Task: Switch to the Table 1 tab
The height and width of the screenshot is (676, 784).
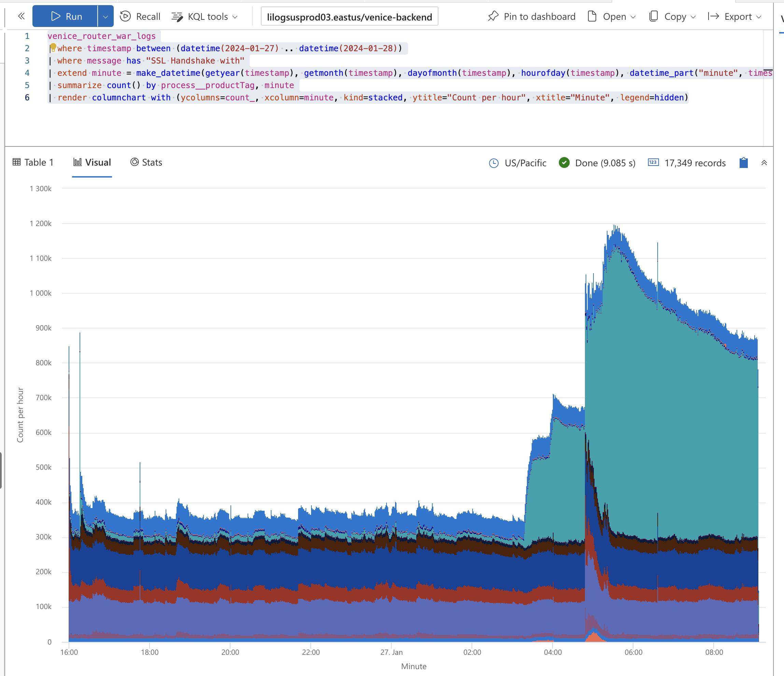Action: pyautogui.click(x=33, y=163)
